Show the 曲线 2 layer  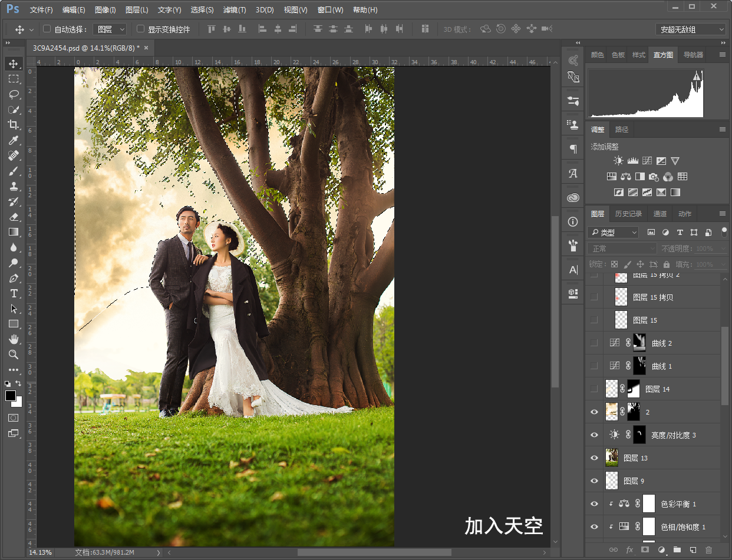click(594, 343)
